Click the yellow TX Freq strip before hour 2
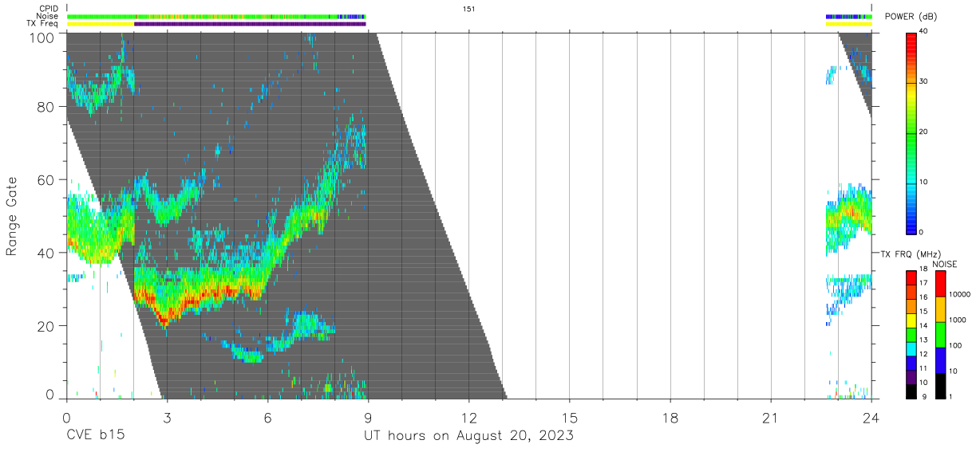This screenshot has width=980, height=452. click(101, 24)
